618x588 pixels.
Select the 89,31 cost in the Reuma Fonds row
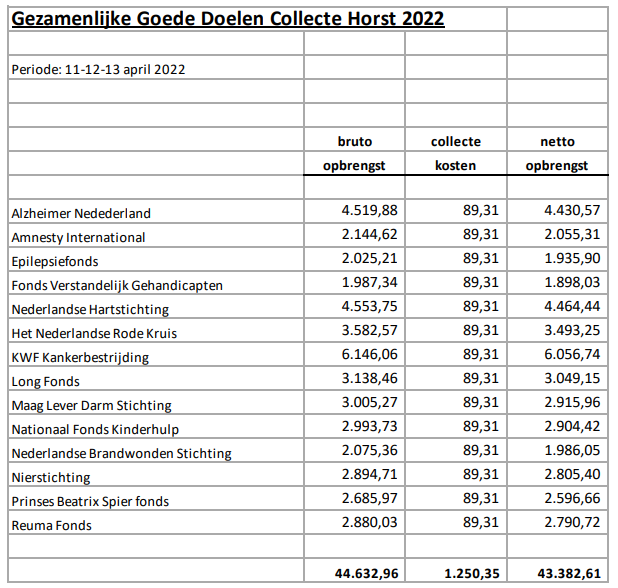tap(481, 523)
